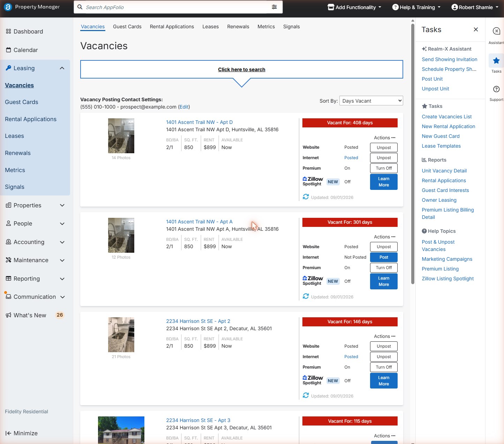Open 1401 Ascent Trail NW - Apt D
This screenshot has width=504, height=444.
pyautogui.click(x=200, y=122)
